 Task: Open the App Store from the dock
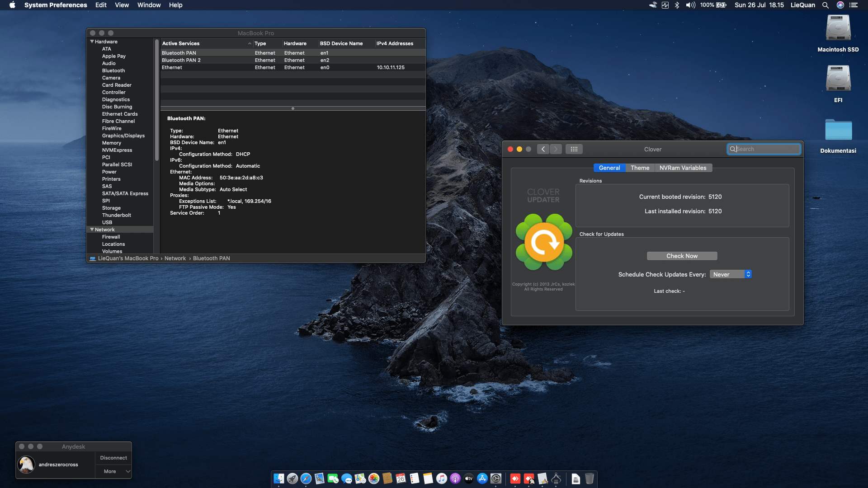click(x=482, y=479)
